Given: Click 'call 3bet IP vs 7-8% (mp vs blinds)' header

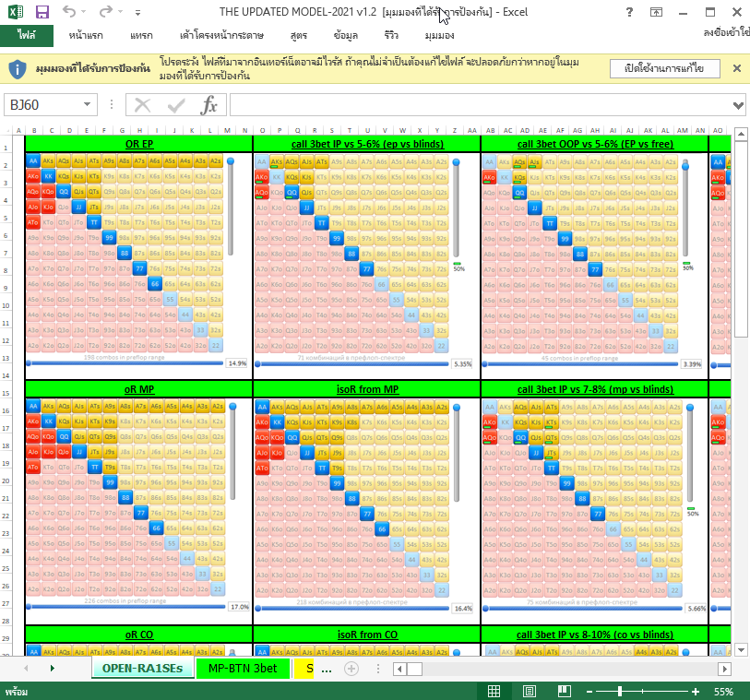Looking at the screenshot, I should pyautogui.click(x=595, y=389).
